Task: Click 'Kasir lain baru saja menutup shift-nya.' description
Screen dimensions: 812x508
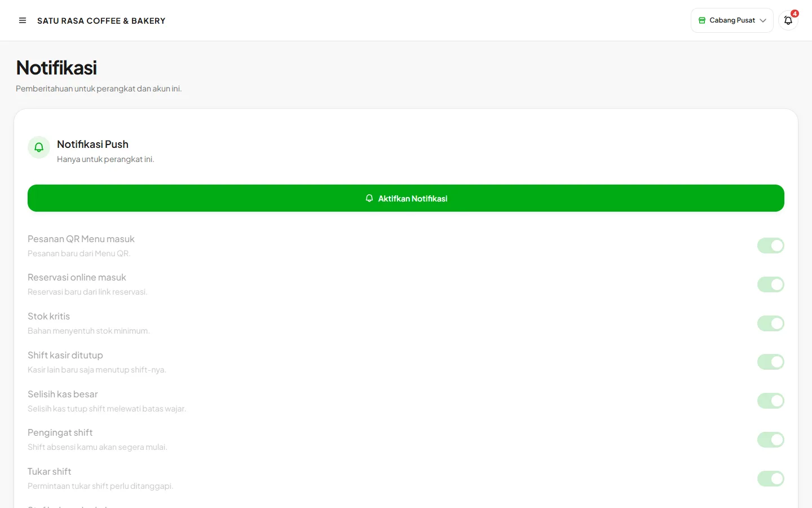Action: click(97, 370)
